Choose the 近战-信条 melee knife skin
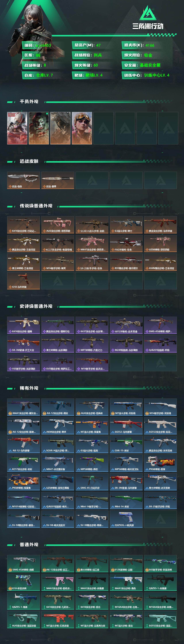Viewport: 184px width, 644px height. [x=24, y=180]
